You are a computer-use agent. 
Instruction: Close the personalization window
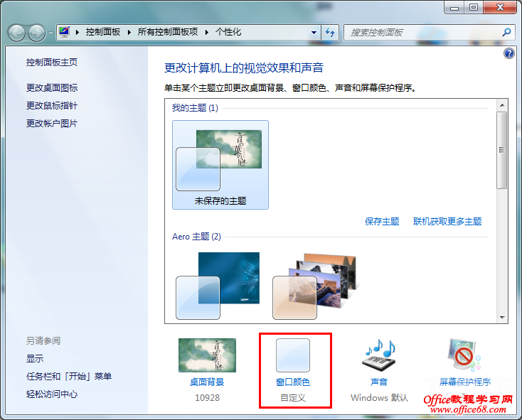pos(500,8)
